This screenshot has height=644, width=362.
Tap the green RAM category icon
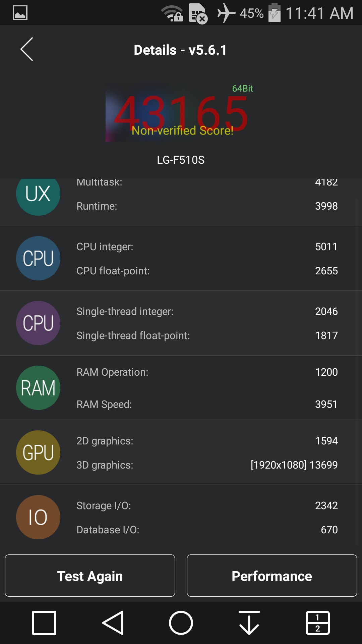38,388
